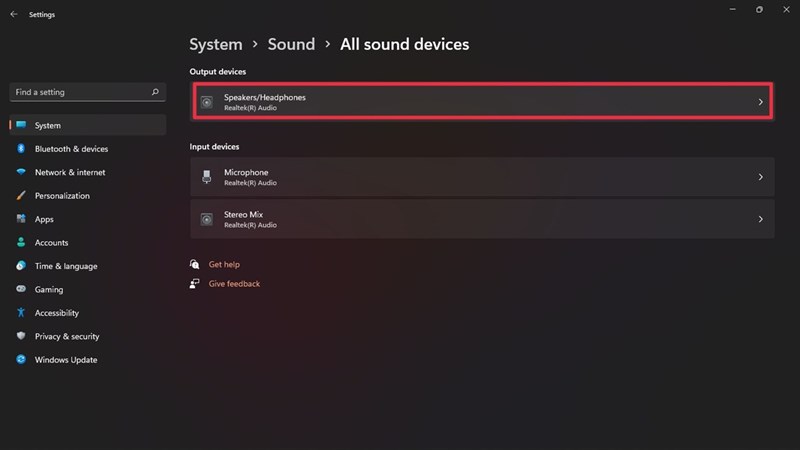
Task: Focus the Find a setting search box
Action: tap(80, 92)
